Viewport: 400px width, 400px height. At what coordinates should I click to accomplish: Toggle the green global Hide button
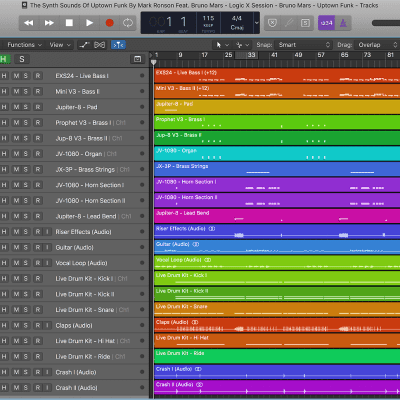click(x=4, y=59)
